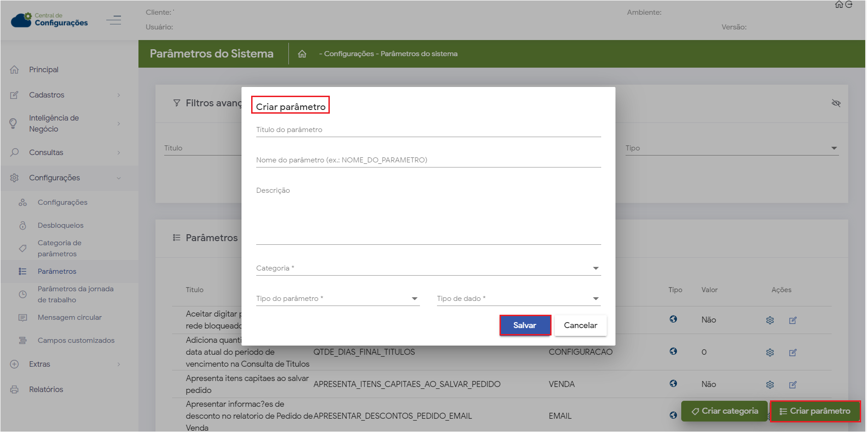Open Desbloqueios in the sidebar

61,225
